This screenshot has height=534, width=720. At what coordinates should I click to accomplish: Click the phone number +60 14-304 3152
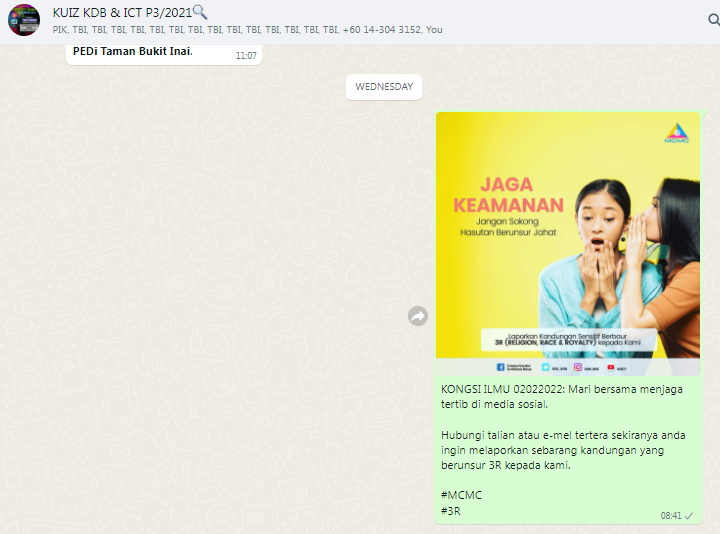tap(381, 30)
